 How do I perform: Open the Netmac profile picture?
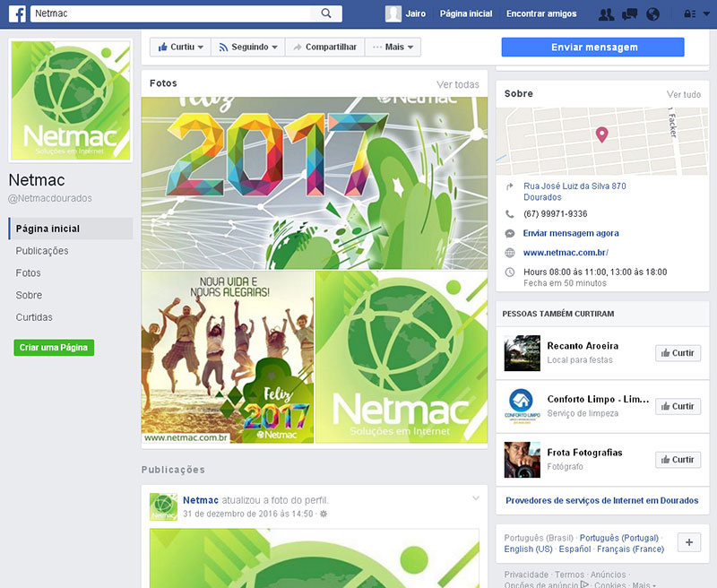71,100
